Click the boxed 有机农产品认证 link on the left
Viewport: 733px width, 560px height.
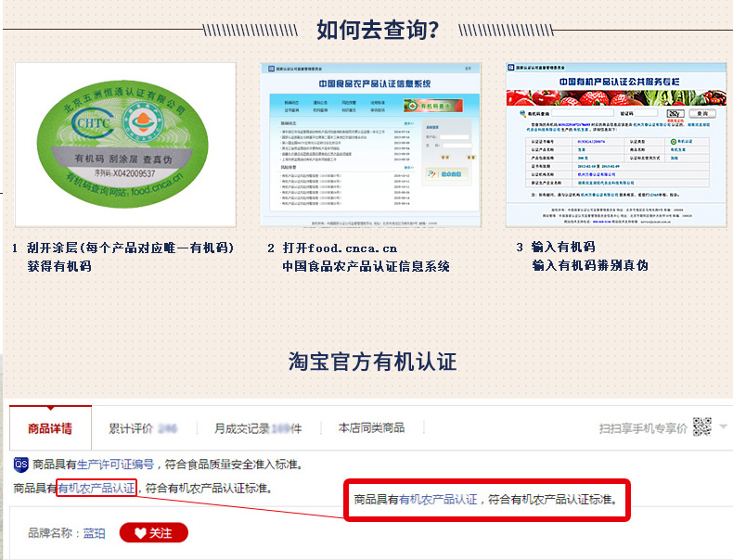click(x=96, y=488)
